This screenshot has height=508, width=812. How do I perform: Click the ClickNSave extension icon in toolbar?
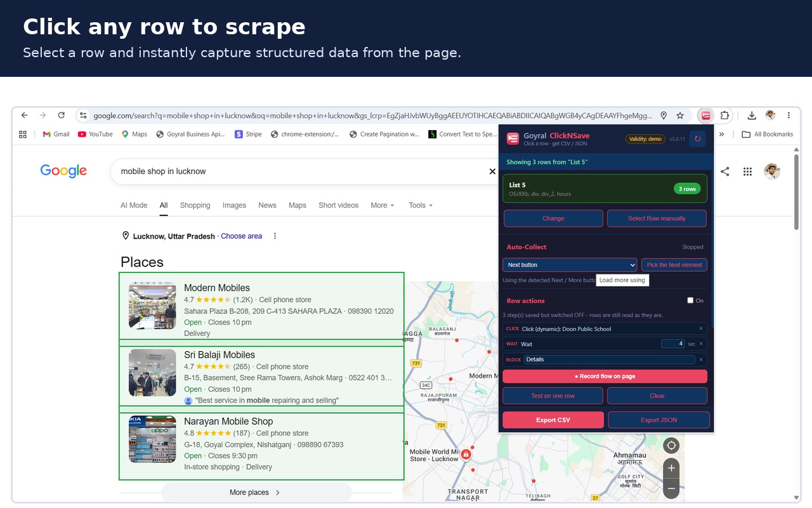tap(706, 116)
